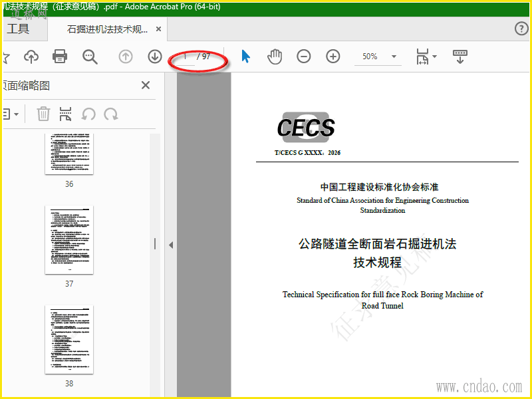Go to next page arrow
The width and height of the screenshot is (532, 399).
point(155,57)
